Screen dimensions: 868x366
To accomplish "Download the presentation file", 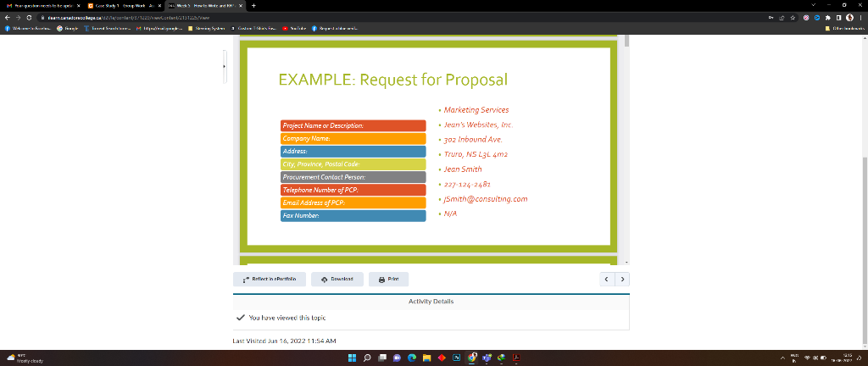I will click(x=337, y=280).
